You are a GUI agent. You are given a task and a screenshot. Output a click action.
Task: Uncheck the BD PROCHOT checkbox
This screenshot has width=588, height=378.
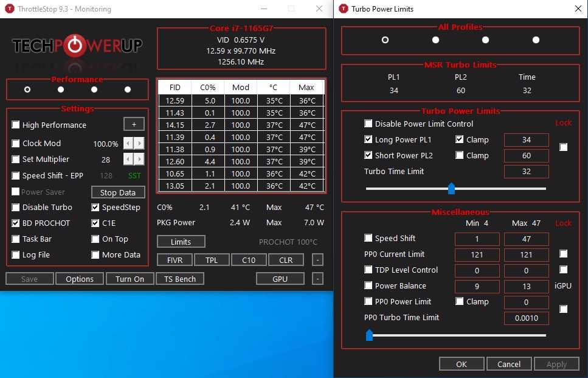tap(15, 223)
